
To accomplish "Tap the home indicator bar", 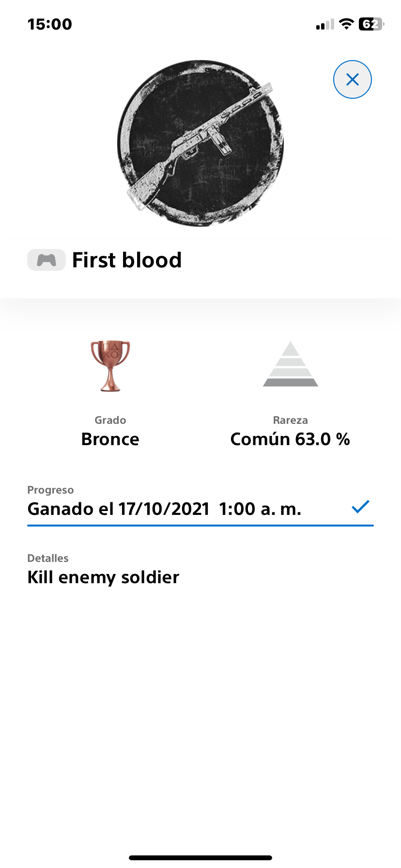I will 200,858.
